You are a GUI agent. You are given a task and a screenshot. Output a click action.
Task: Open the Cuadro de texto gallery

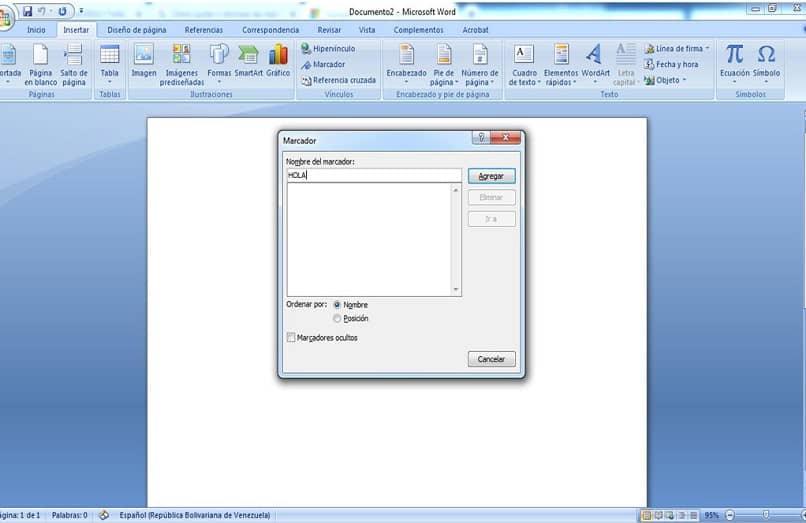[x=524, y=65]
